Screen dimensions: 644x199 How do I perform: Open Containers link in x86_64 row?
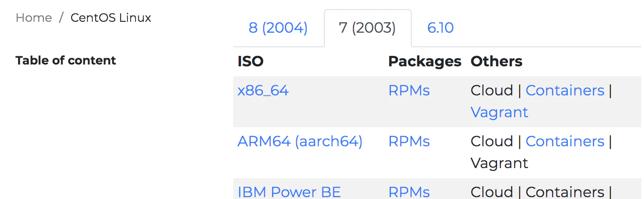click(565, 91)
